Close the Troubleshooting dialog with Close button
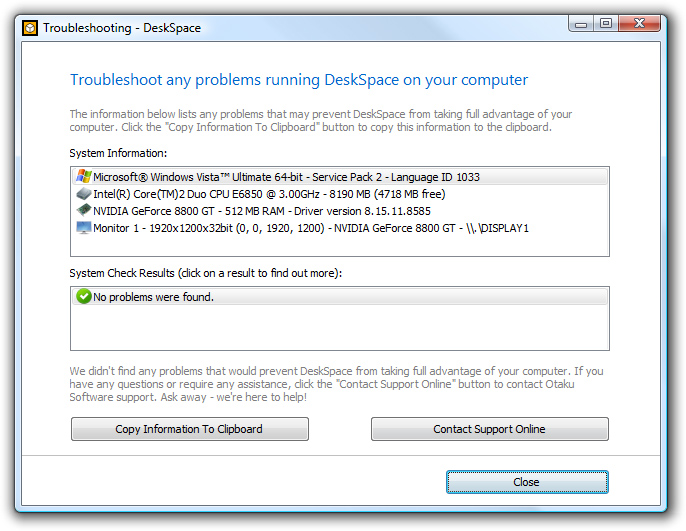686x531 pixels. coord(527,482)
